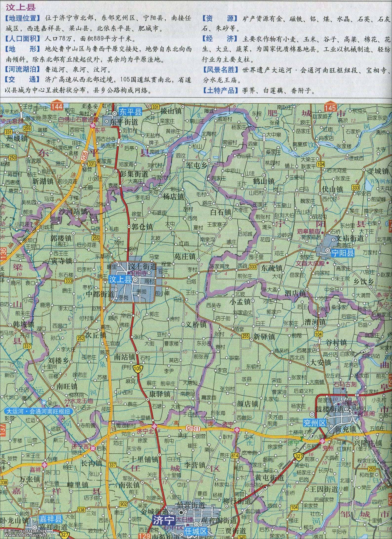Click the 【地理位置】 section heading
This screenshot has width=392, height=539.
pyautogui.click(x=23, y=18)
